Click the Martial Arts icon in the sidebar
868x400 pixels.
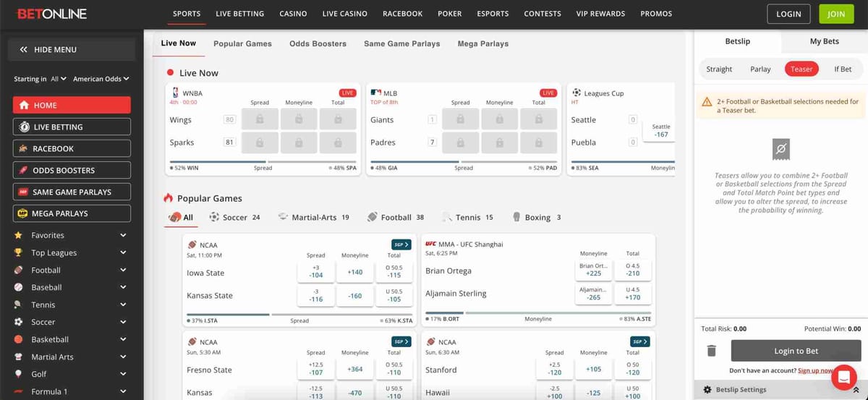[x=17, y=357]
